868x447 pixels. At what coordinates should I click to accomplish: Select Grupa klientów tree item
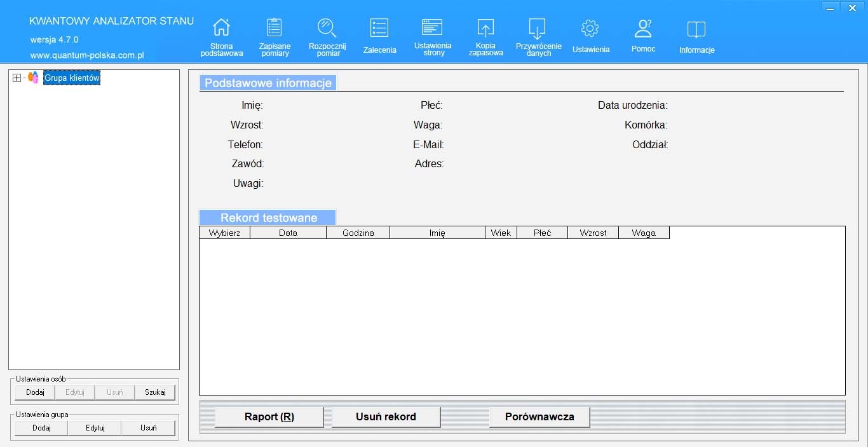[72, 78]
